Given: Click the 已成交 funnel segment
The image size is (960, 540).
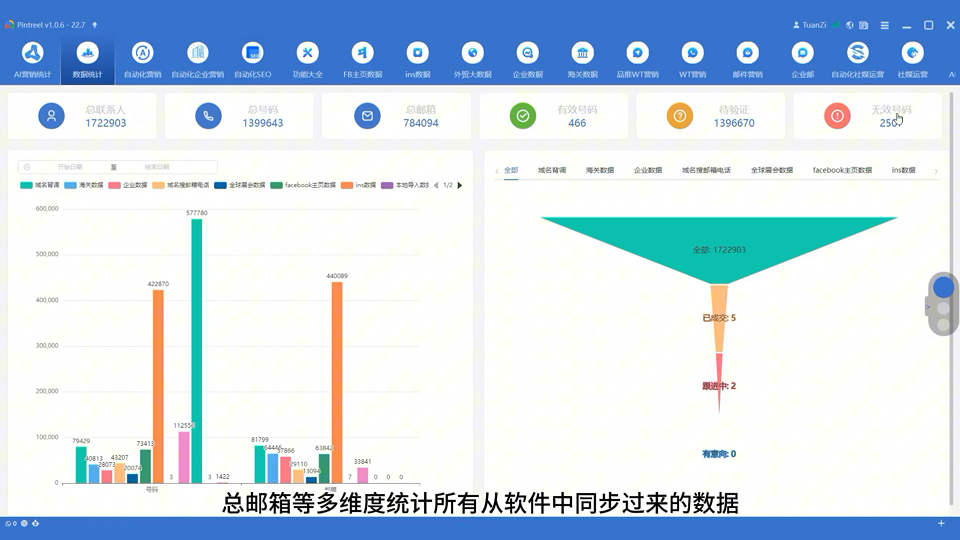Looking at the screenshot, I should pyautogui.click(x=719, y=318).
